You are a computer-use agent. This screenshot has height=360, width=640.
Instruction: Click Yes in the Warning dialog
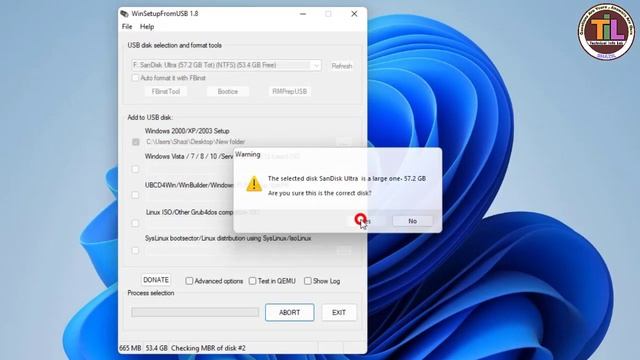[x=365, y=221]
